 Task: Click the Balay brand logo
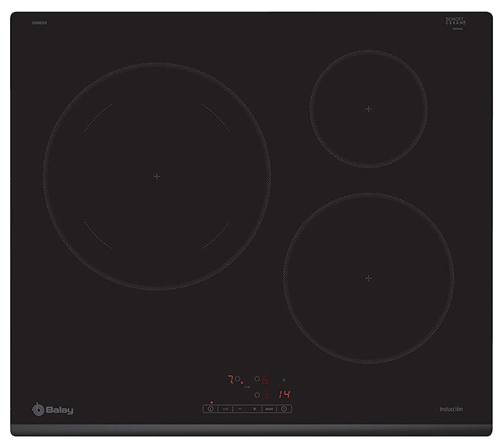pyautogui.click(x=53, y=410)
